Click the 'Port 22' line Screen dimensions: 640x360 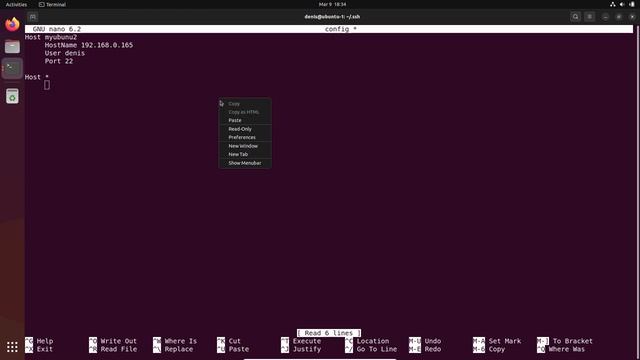(x=59, y=61)
